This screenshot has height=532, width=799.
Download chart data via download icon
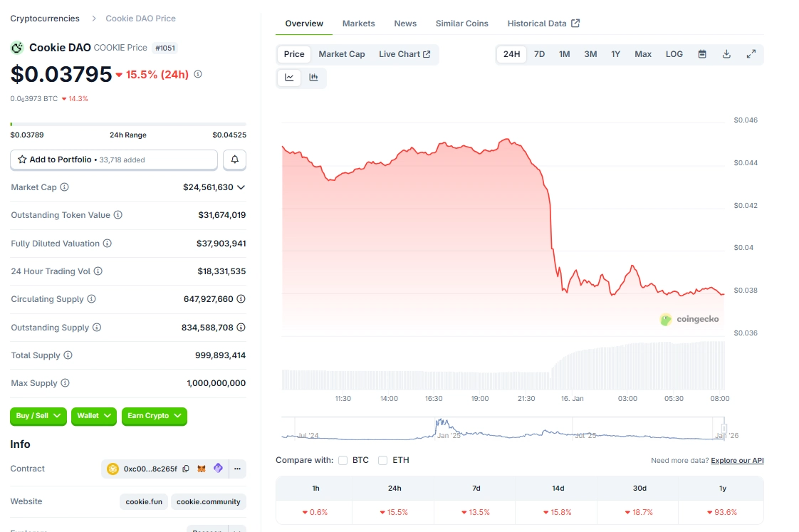[726, 54]
